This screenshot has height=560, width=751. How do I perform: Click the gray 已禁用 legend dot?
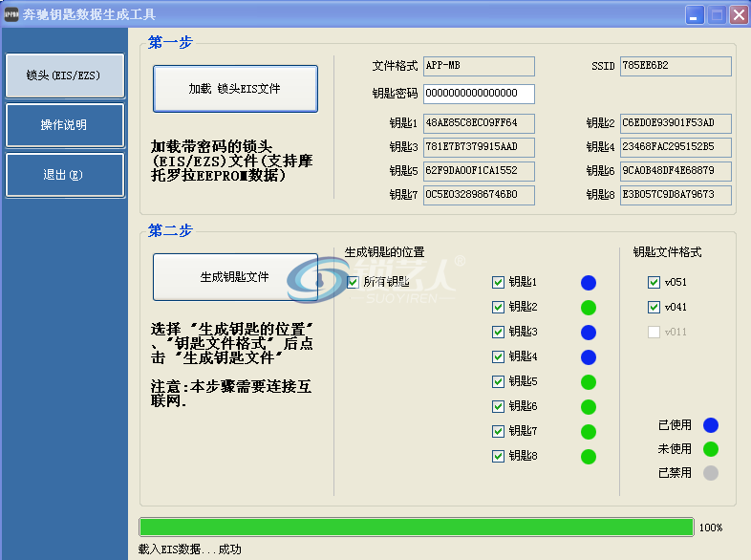pos(711,473)
